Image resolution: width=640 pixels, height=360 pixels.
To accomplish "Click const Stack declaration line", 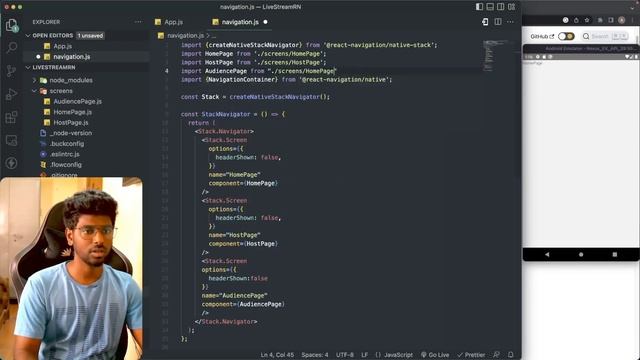I will 255,97.
